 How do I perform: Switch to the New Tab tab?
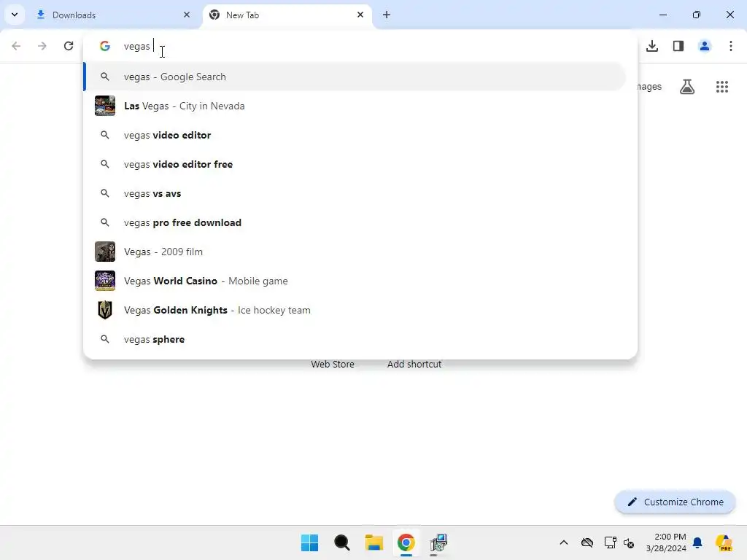[x=287, y=15]
